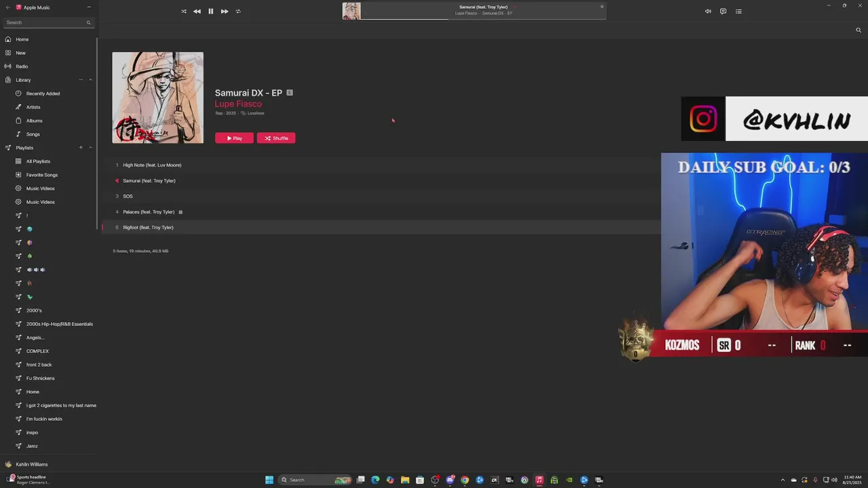
Task: Click Apple Music icon in taskbar
Action: 539,480
